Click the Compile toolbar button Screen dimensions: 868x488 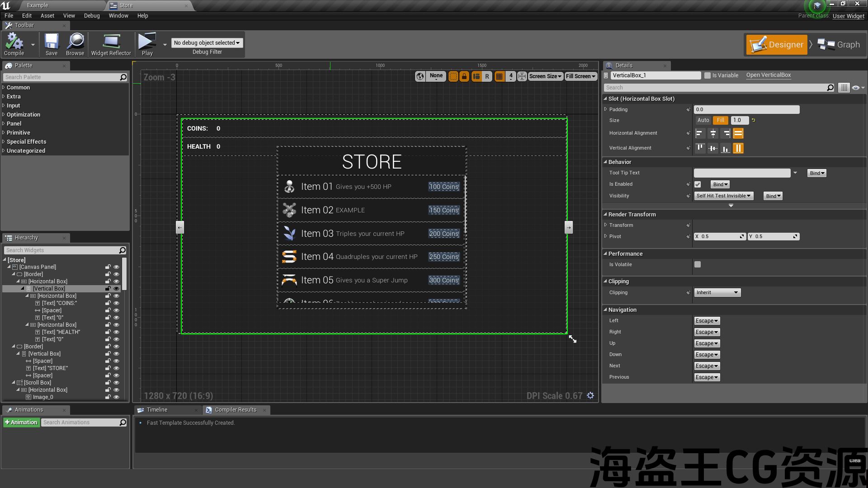point(14,44)
